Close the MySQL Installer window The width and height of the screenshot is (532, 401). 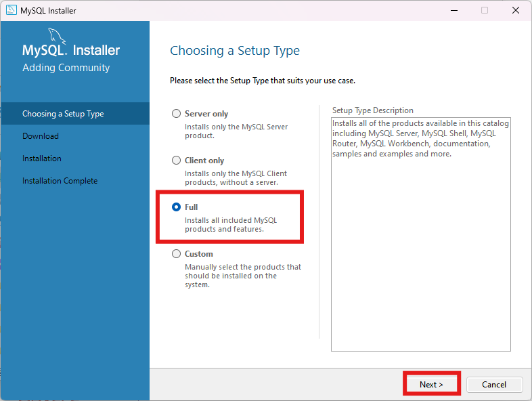coord(515,10)
